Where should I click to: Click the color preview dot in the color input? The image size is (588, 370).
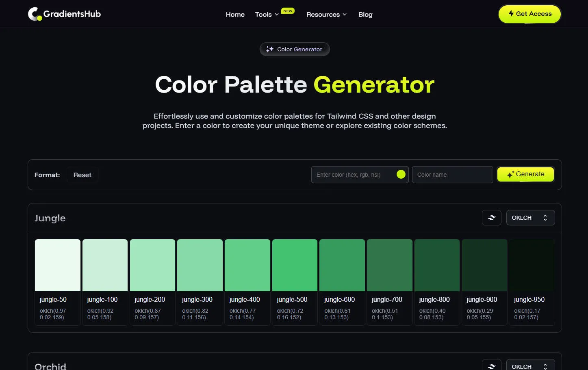coord(401,174)
